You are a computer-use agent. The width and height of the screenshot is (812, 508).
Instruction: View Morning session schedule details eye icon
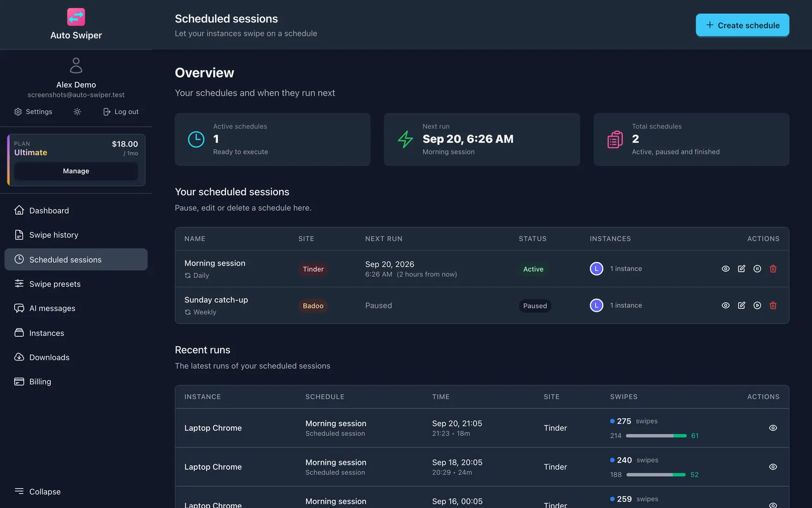pos(726,269)
